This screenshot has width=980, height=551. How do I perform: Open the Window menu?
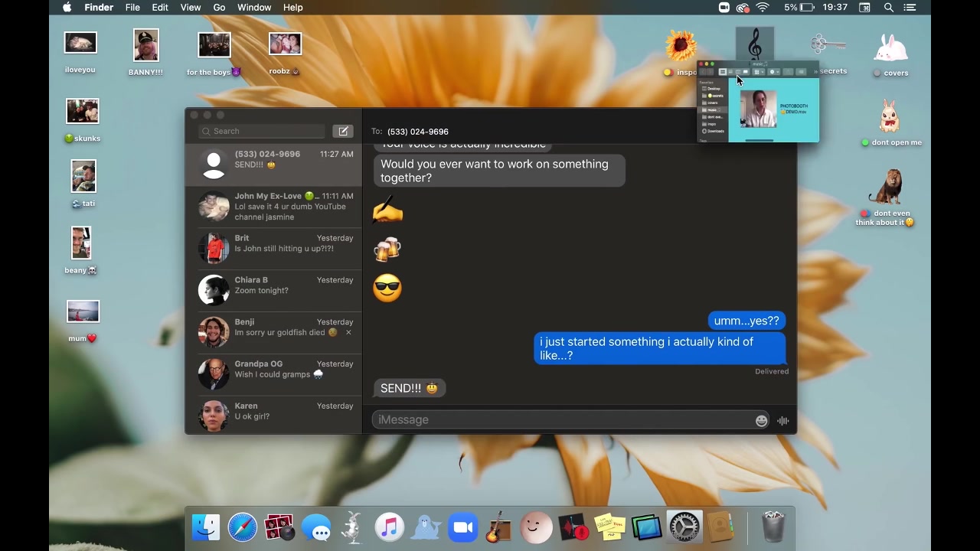pyautogui.click(x=254, y=8)
